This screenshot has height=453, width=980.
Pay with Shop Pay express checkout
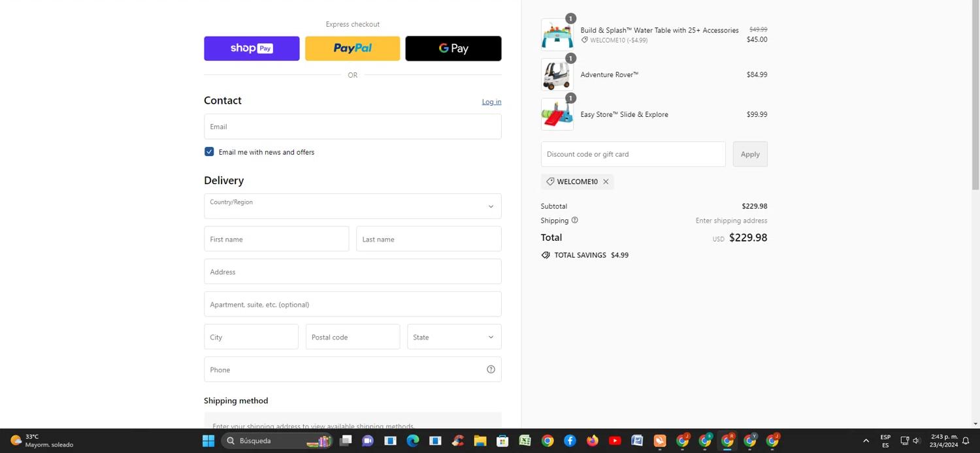point(252,48)
